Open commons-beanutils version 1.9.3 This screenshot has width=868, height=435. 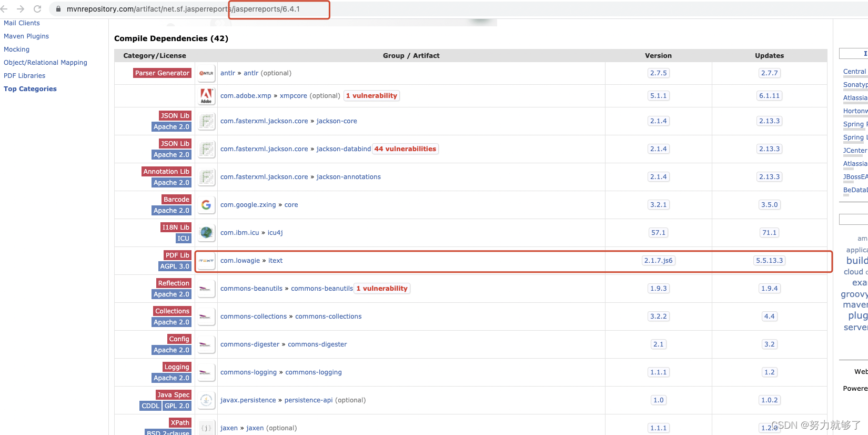point(659,289)
